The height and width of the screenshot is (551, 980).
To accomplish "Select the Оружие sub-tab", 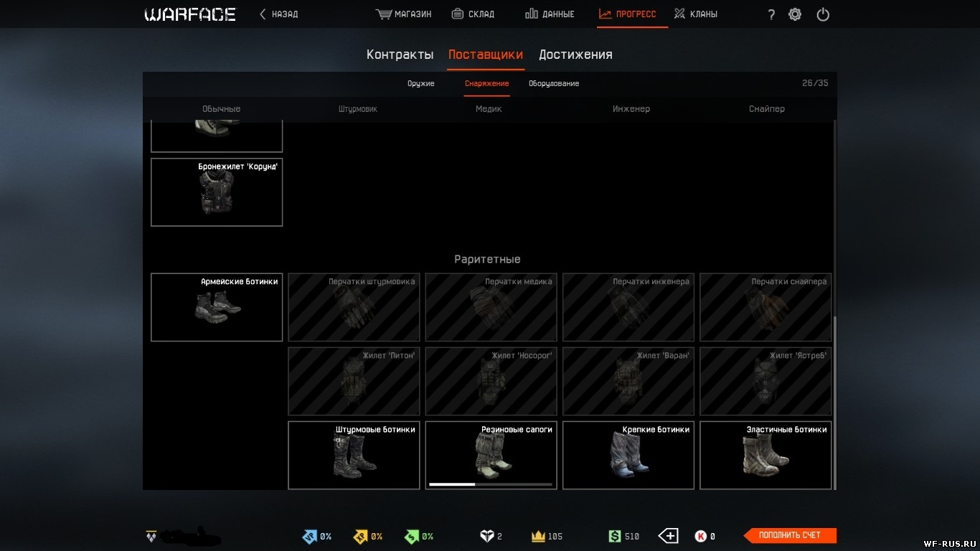I will point(421,84).
